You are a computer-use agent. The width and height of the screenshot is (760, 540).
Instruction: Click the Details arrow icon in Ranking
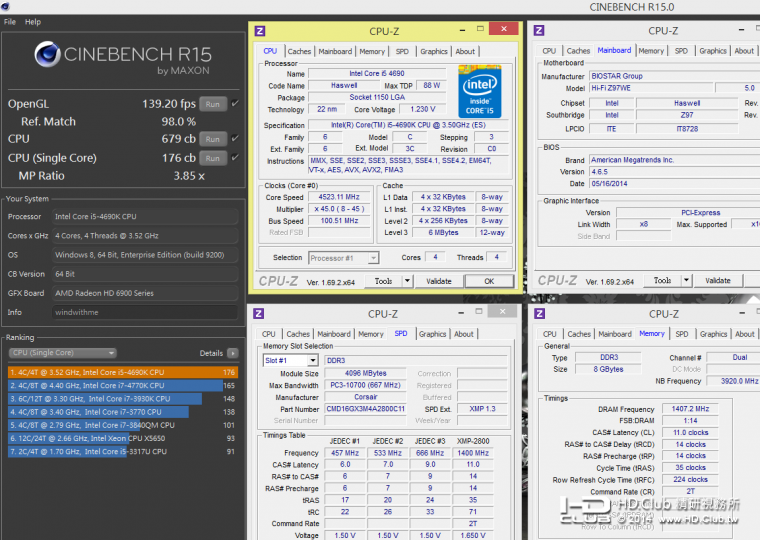pos(233,353)
